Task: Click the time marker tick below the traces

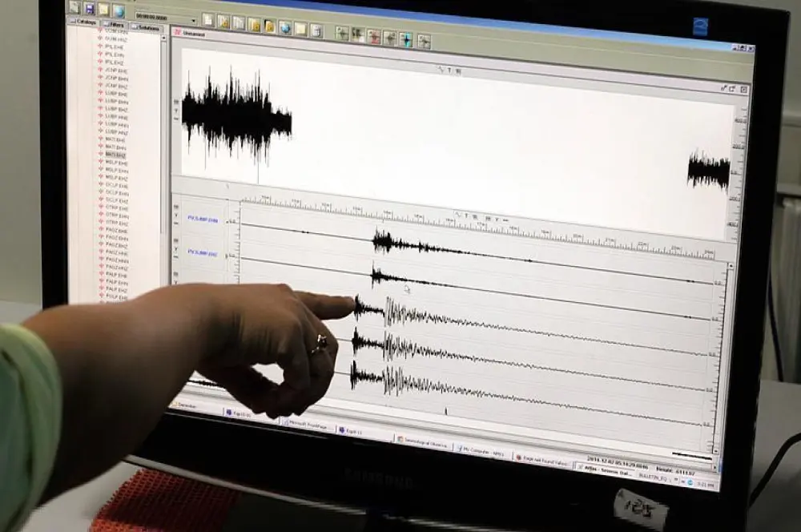Action: coord(446,411)
